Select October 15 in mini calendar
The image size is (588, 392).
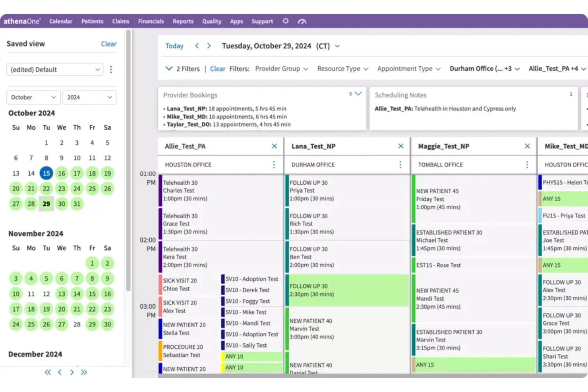point(46,173)
